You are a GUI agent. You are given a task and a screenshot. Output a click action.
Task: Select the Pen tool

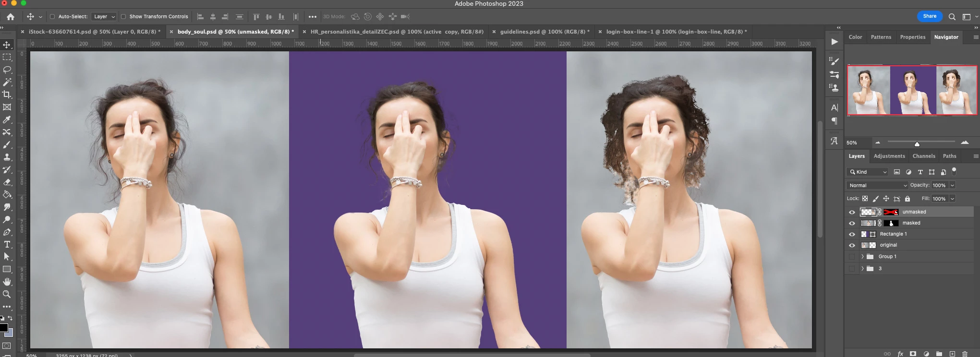click(x=7, y=232)
